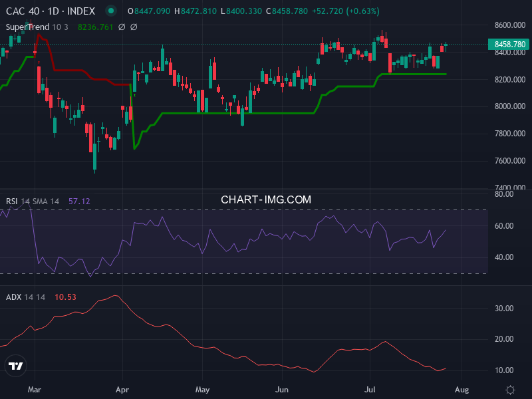Click SuperTrend value 8236.761

click(95, 27)
